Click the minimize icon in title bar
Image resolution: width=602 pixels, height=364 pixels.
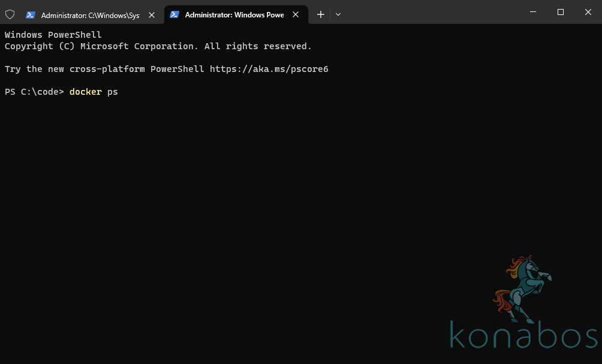click(532, 11)
